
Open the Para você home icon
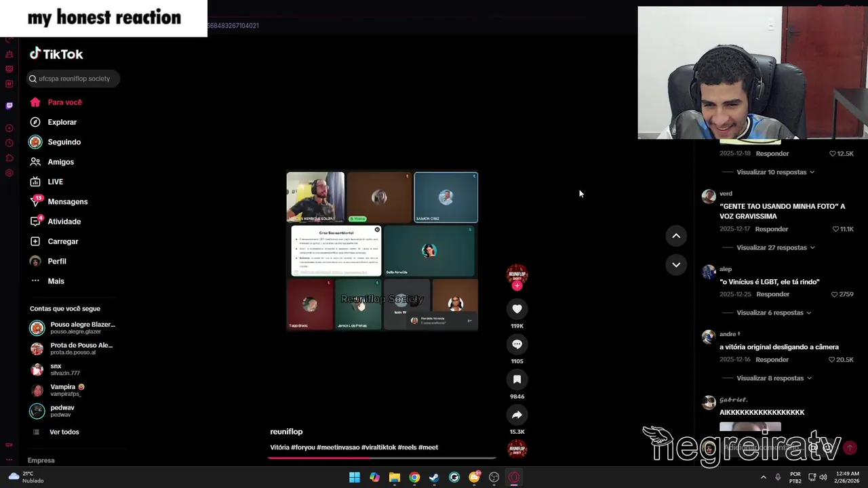coord(35,102)
